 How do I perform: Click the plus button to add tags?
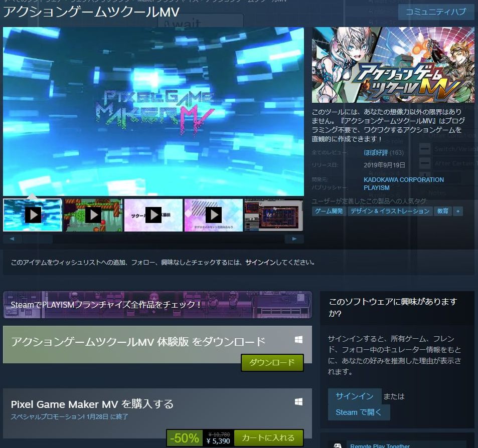coord(458,211)
